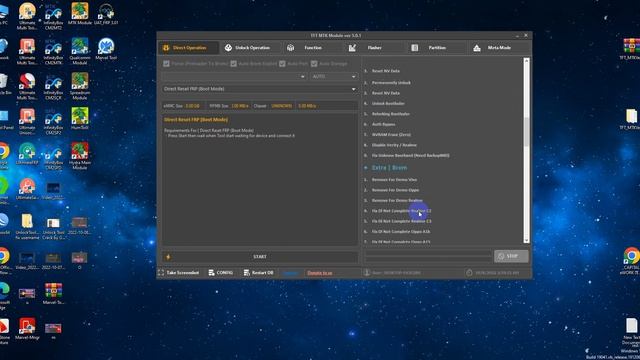Open UnlockTool fix username folder icon
This screenshot has width=640, height=360.
27,227
